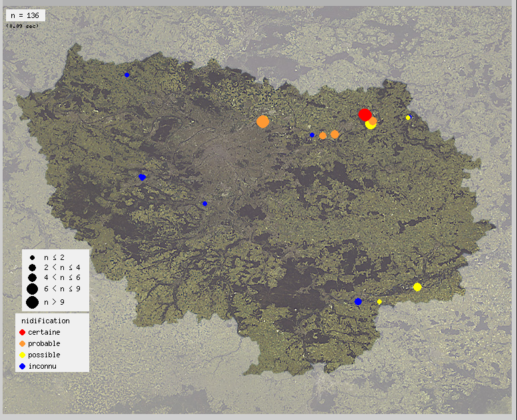Select the largest orange marker on the map
Image resolution: width=517 pixels, height=420 pixels.
[262, 121]
